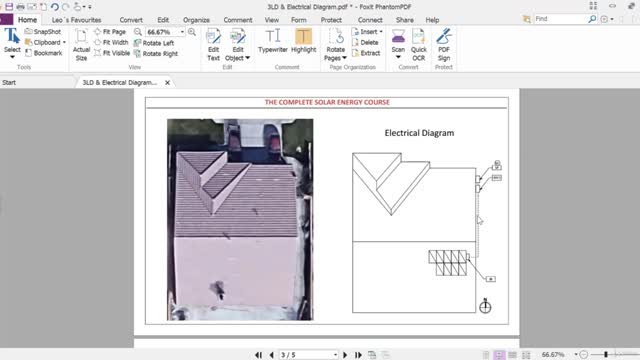The width and height of the screenshot is (640, 360).
Task: Open the Form ribbon tab
Action: click(x=298, y=20)
